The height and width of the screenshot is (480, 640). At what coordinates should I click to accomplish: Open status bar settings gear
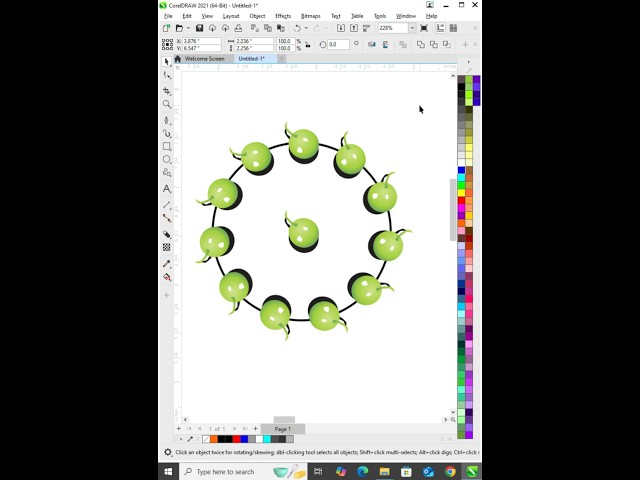[167, 452]
